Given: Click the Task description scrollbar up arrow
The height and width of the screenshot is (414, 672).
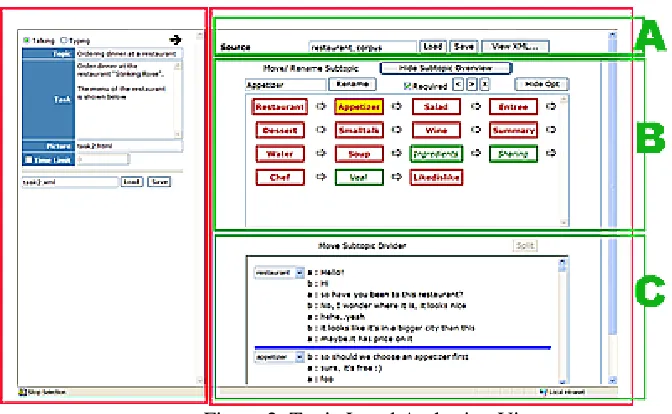Looking at the screenshot, I should tap(177, 66).
